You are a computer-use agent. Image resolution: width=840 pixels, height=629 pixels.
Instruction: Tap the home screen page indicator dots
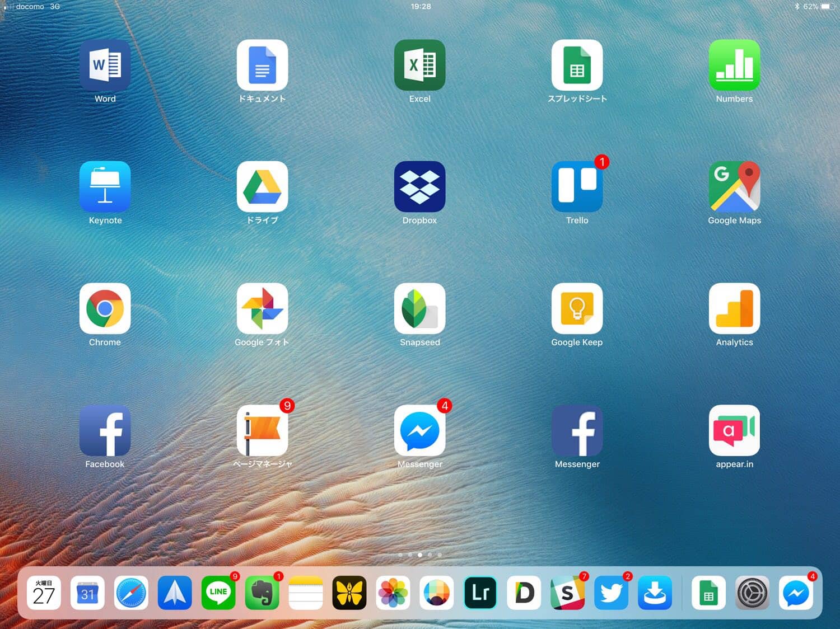[419, 555]
